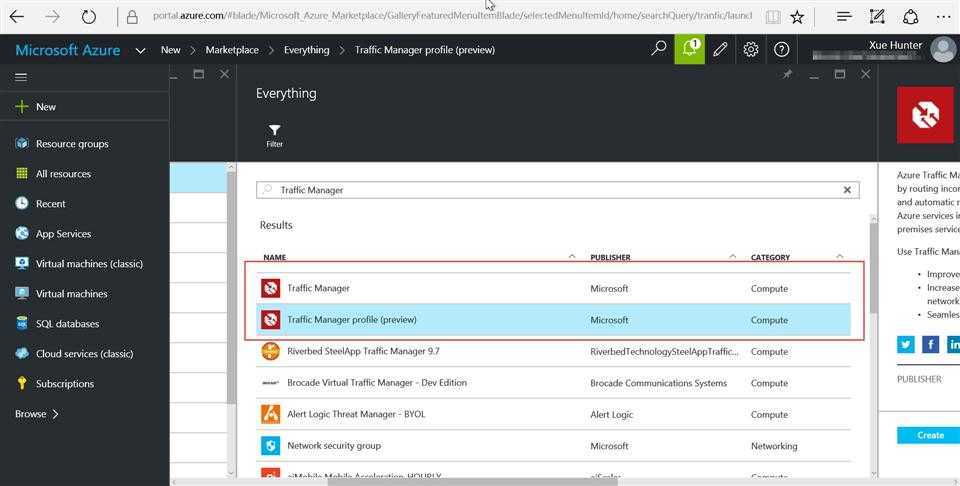This screenshot has width=960, height=486.
Task: Click the browser address bar
Action: (452, 16)
